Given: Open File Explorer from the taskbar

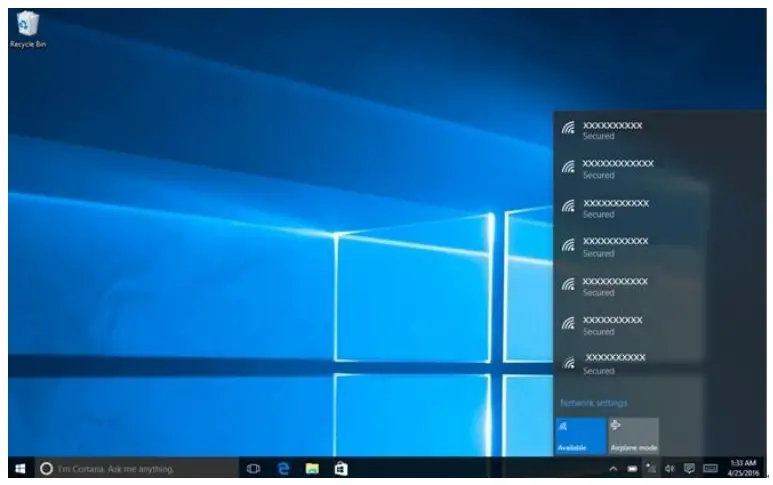Looking at the screenshot, I should (x=312, y=468).
